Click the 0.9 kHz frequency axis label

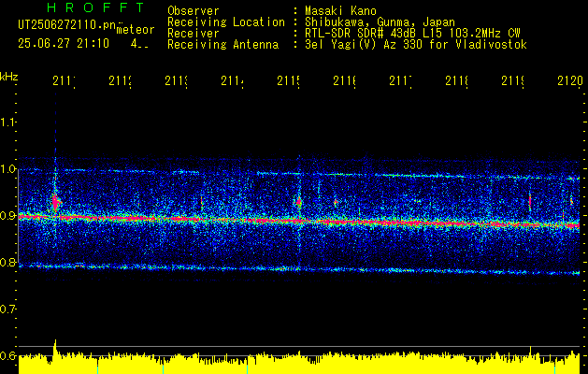[7, 216]
